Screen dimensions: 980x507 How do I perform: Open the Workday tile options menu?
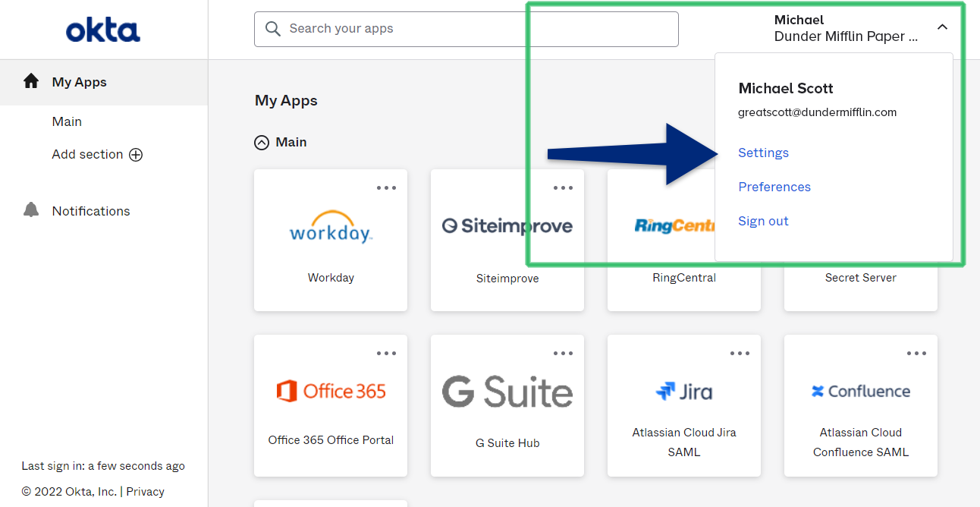(386, 187)
